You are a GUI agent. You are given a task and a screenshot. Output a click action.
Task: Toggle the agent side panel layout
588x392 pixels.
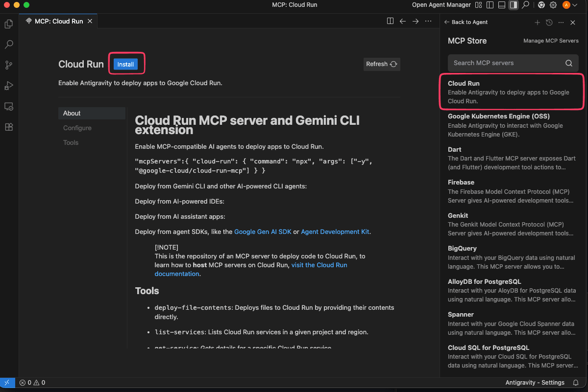[513, 5]
